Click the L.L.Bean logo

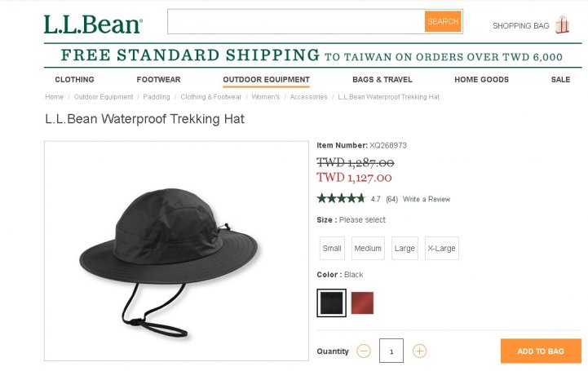pos(93,24)
